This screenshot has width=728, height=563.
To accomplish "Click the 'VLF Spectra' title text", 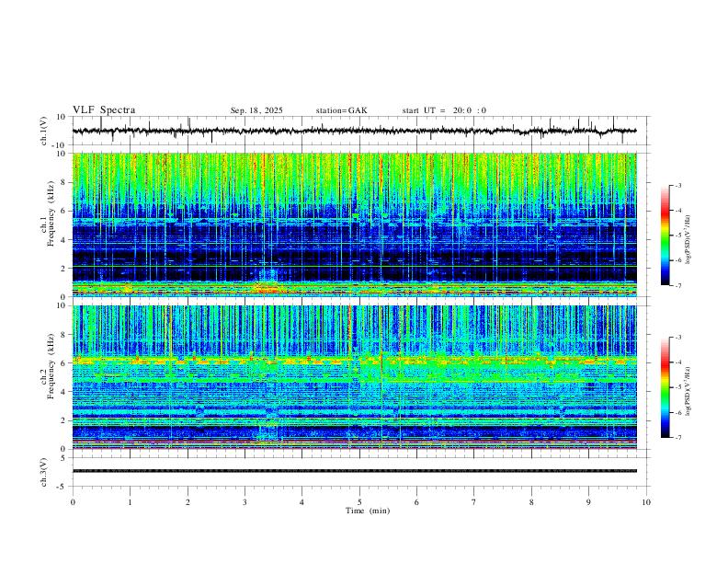I will 104,109.
